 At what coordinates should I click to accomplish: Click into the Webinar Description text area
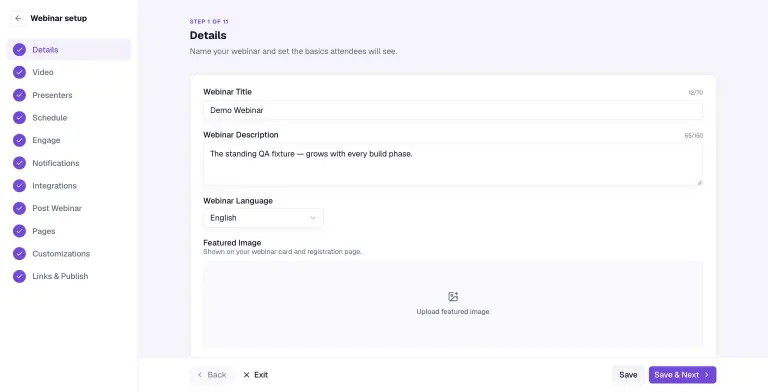pos(453,165)
